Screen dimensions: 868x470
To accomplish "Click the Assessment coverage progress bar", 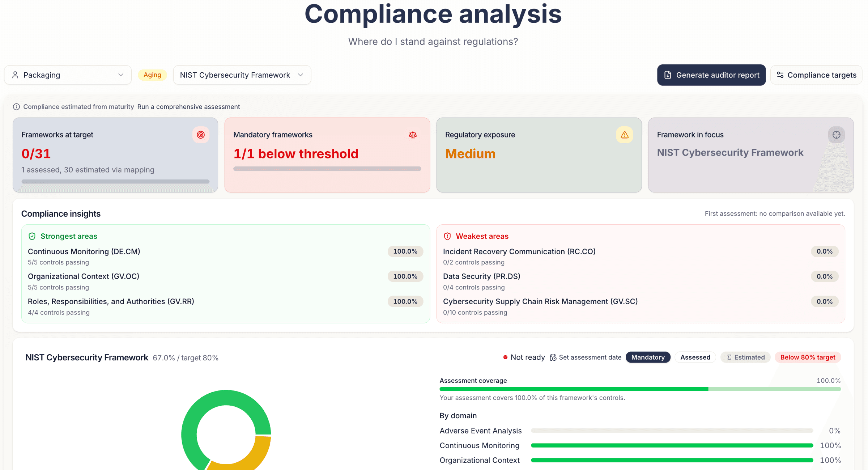I will 640,389.
